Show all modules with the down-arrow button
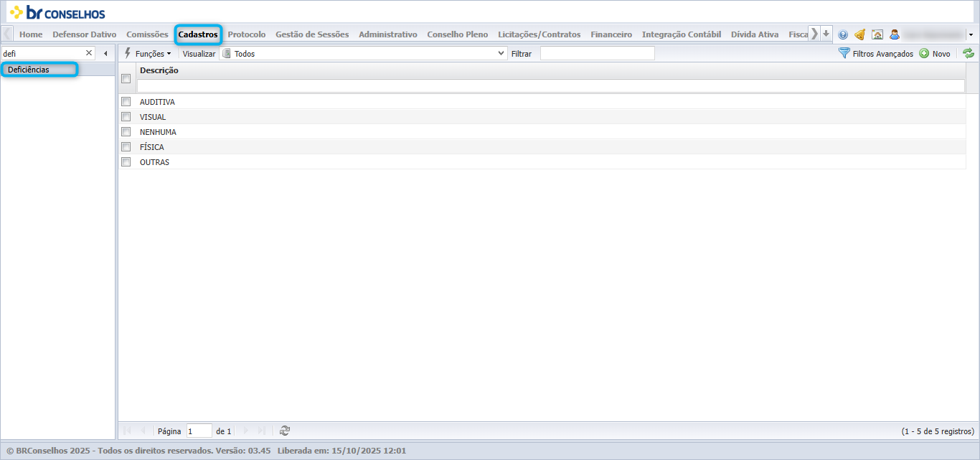980x460 pixels. point(826,34)
